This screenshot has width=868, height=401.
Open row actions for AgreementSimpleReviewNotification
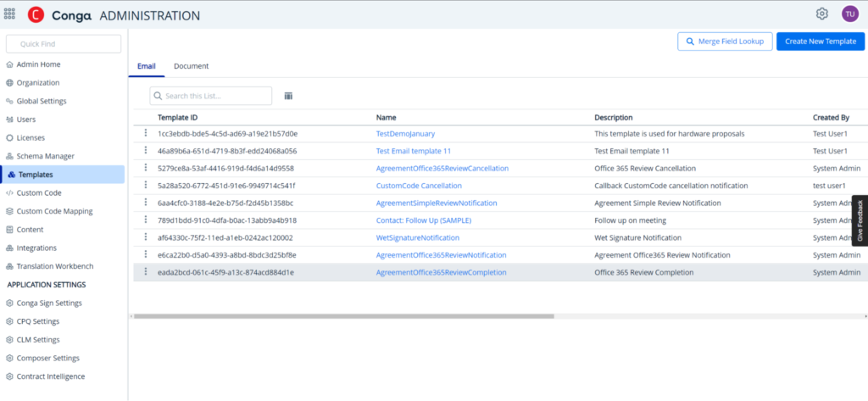tap(146, 203)
